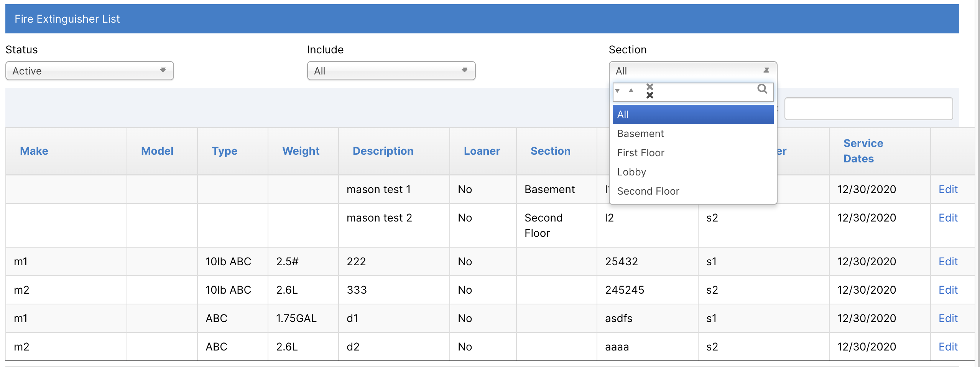Viewport: 980px width, 367px height.
Task: Click the up triangle icon in Section search
Action: [631, 91]
